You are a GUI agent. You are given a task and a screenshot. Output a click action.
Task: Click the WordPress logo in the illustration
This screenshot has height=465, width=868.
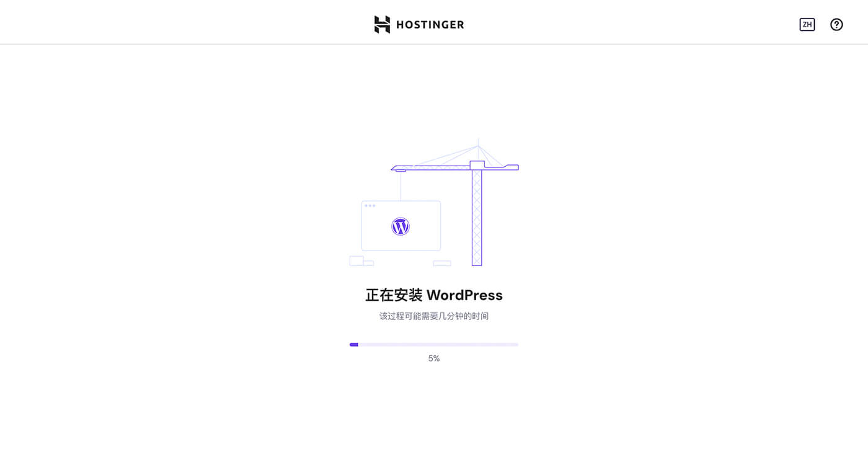click(401, 226)
